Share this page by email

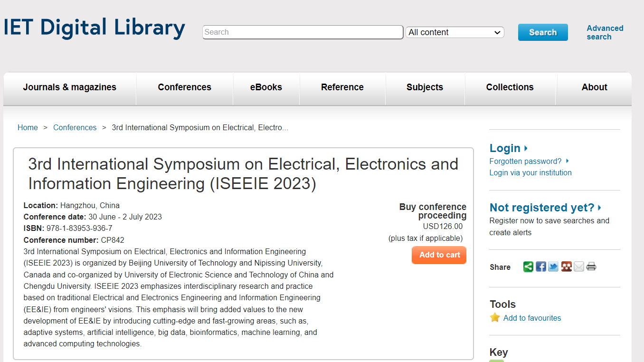[578, 267]
